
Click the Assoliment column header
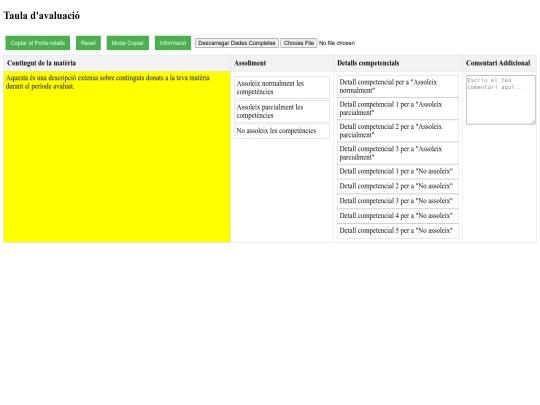point(282,63)
